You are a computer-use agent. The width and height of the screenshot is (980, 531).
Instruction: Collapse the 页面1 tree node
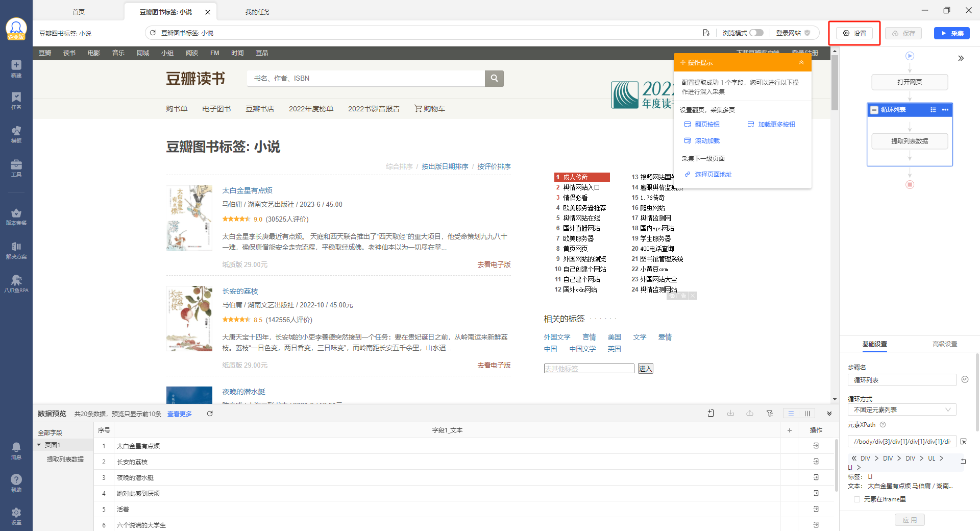click(39, 445)
